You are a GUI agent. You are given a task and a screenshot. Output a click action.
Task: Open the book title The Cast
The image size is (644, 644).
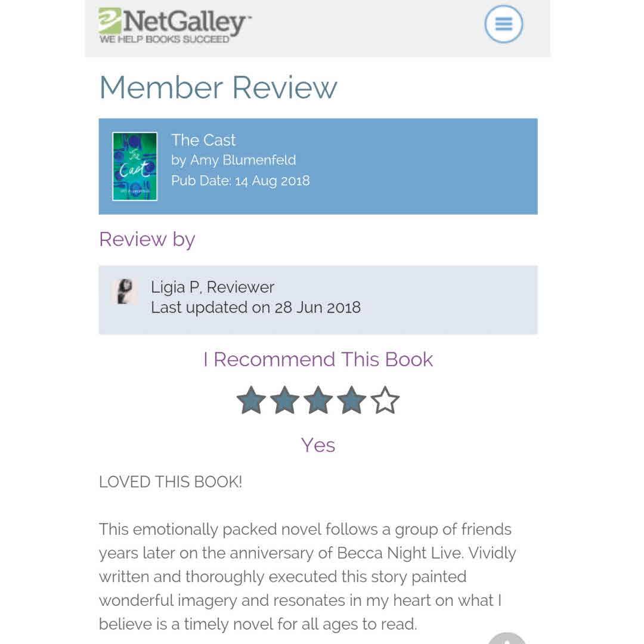(x=203, y=140)
